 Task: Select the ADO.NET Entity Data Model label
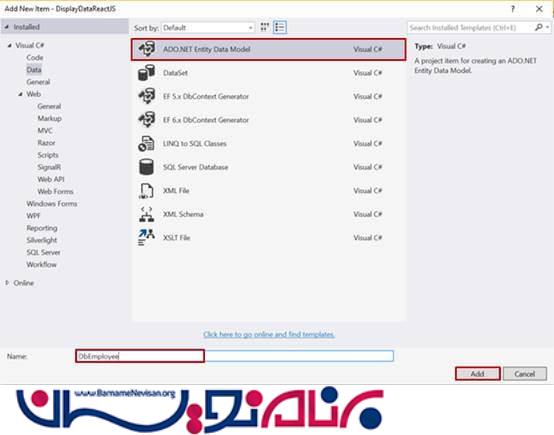point(207,49)
